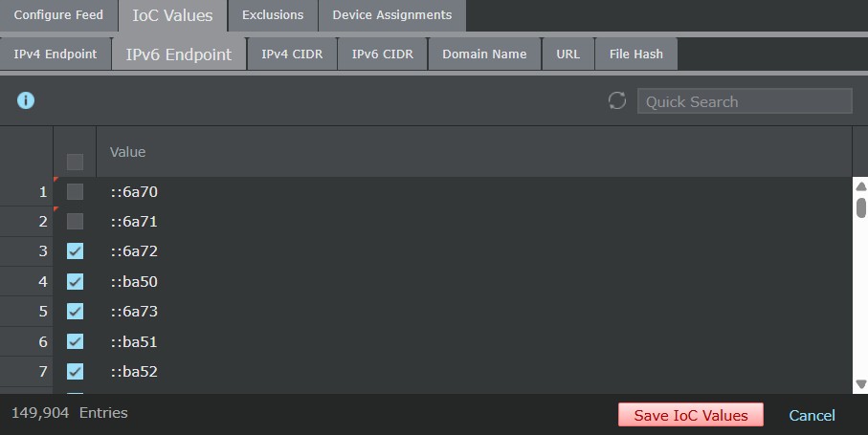Click row number 7

tap(27, 372)
